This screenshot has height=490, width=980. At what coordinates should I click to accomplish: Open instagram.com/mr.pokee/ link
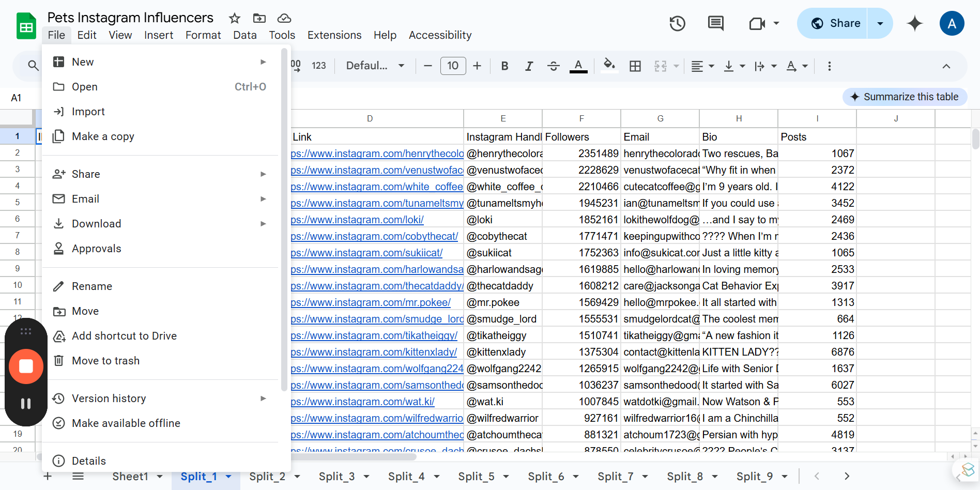(x=371, y=302)
